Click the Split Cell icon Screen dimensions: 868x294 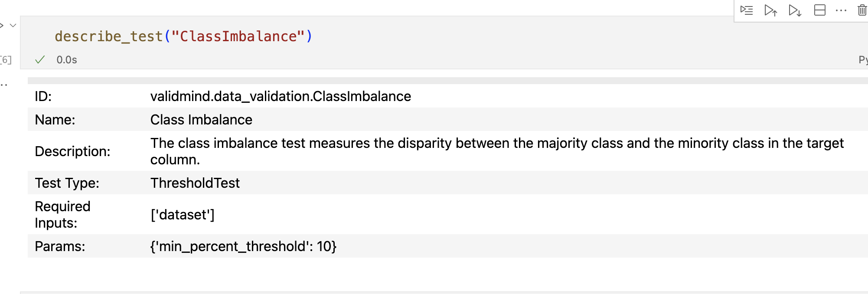[820, 10]
